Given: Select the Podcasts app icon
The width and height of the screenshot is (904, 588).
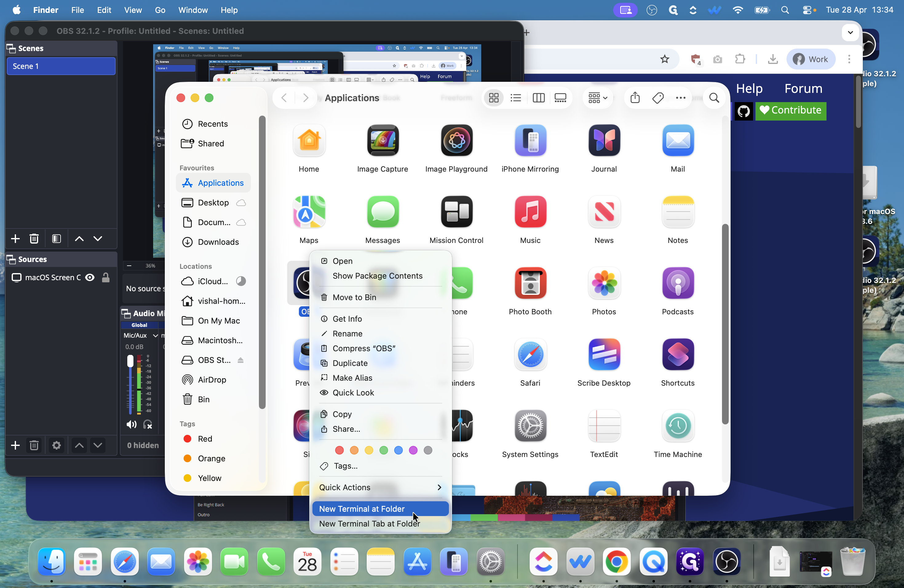Looking at the screenshot, I should [x=678, y=283].
